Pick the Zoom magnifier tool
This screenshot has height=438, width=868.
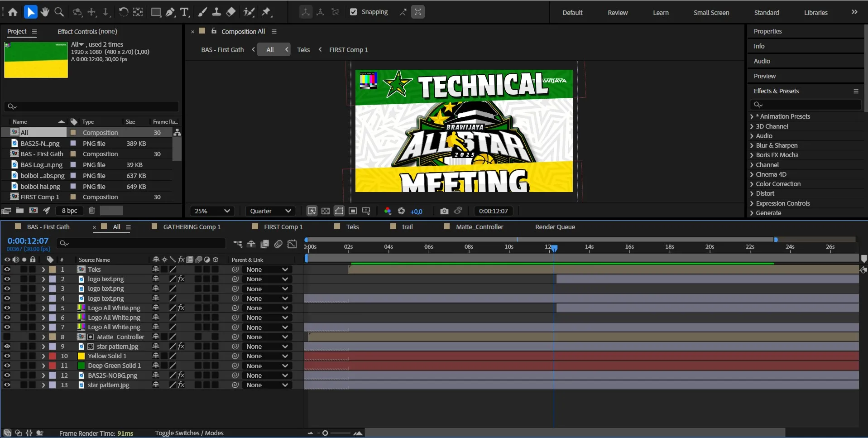pos(59,12)
